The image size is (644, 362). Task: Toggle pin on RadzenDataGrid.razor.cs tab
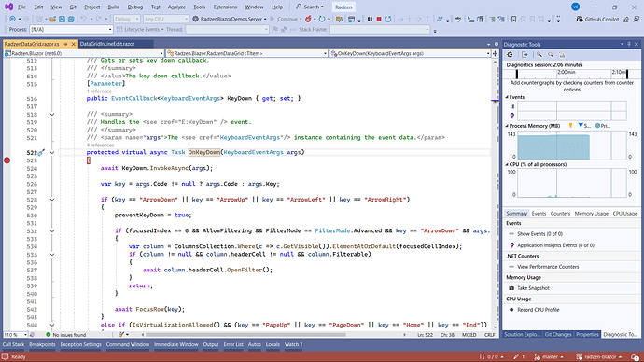click(65, 44)
